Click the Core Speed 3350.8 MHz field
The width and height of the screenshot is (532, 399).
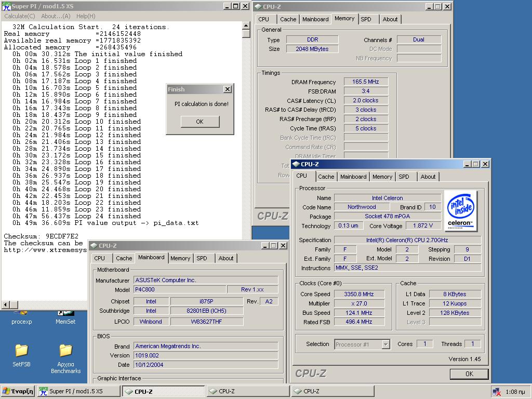coord(359,294)
